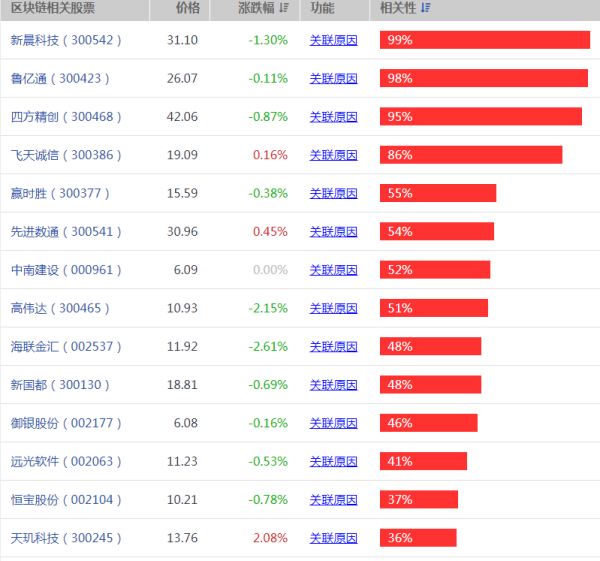Select price 6.08 of 御银股份
600x561 pixels.
(x=186, y=423)
